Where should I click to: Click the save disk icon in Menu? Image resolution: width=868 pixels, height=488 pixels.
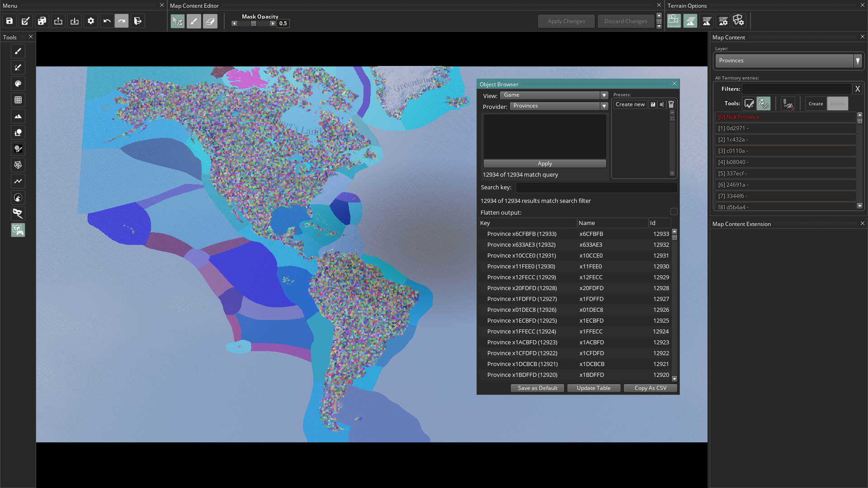point(9,21)
